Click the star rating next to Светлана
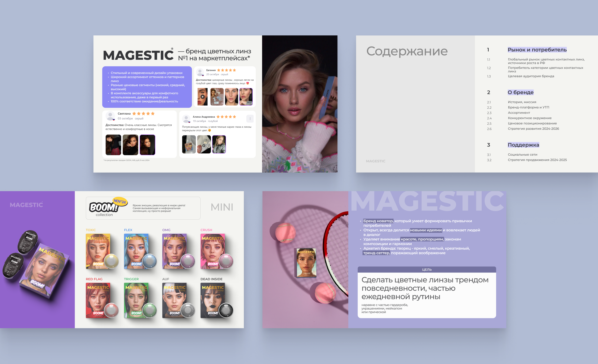This screenshot has height=364, width=598. click(x=143, y=114)
